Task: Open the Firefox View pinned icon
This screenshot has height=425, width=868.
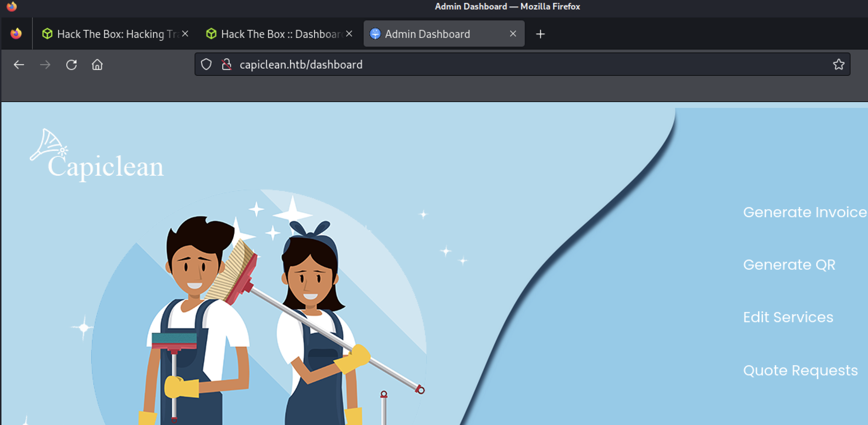Action: pyautogui.click(x=16, y=34)
